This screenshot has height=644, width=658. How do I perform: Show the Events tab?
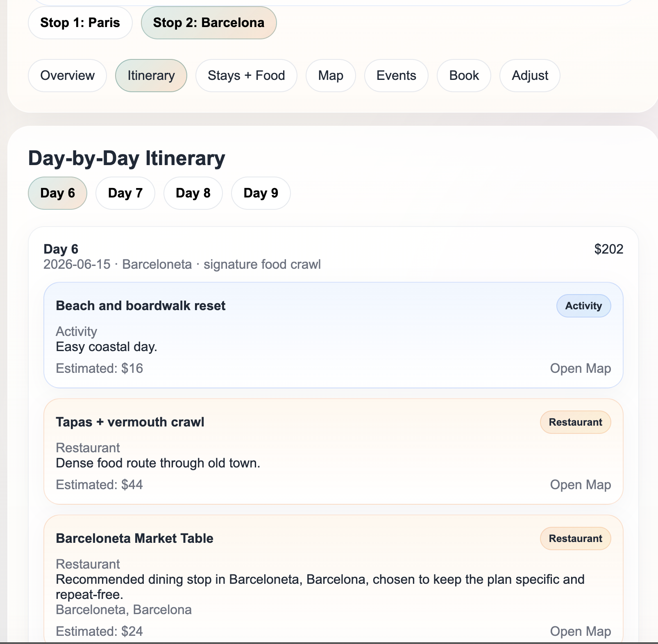click(396, 75)
